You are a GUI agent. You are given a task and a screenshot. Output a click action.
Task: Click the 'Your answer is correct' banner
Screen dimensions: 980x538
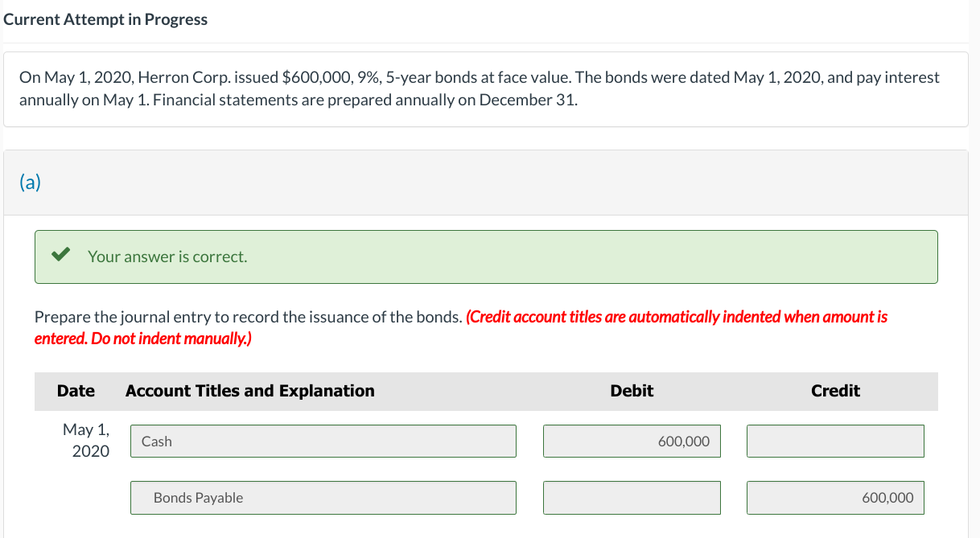coord(486,257)
